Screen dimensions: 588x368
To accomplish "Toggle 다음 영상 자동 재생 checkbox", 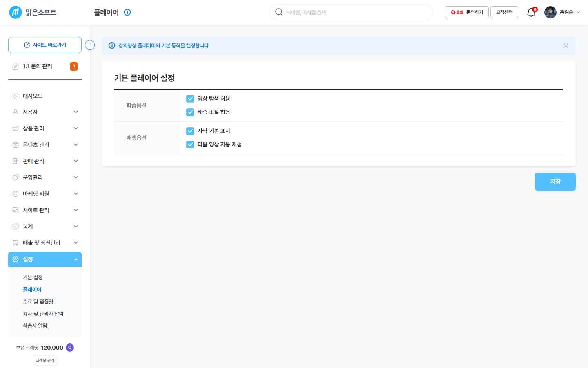I will tap(190, 144).
